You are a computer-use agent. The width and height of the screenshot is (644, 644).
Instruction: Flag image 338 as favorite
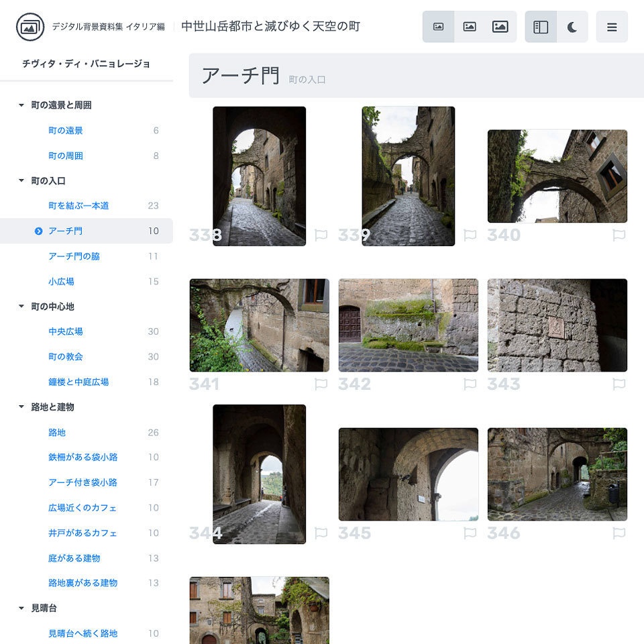[321, 235]
